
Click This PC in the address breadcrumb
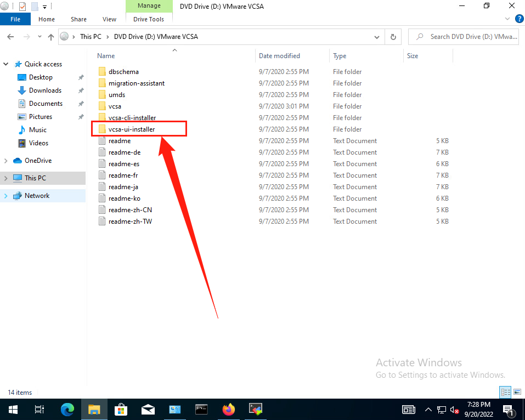91,37
